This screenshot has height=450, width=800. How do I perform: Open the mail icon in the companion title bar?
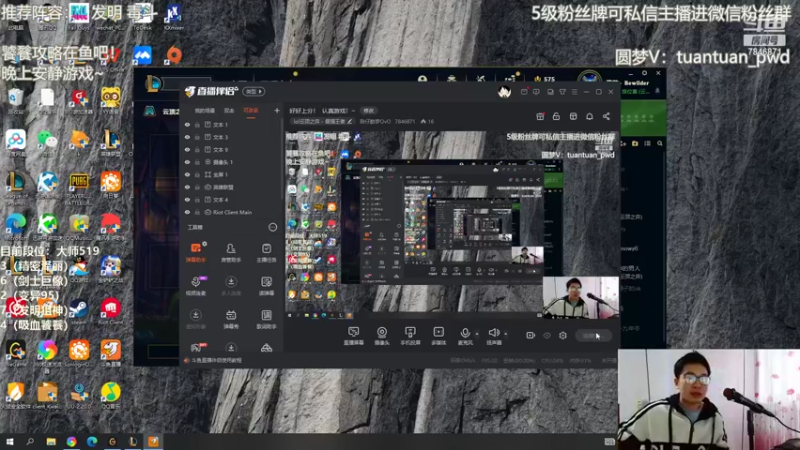pyautogui.click(x=524, y=92)
